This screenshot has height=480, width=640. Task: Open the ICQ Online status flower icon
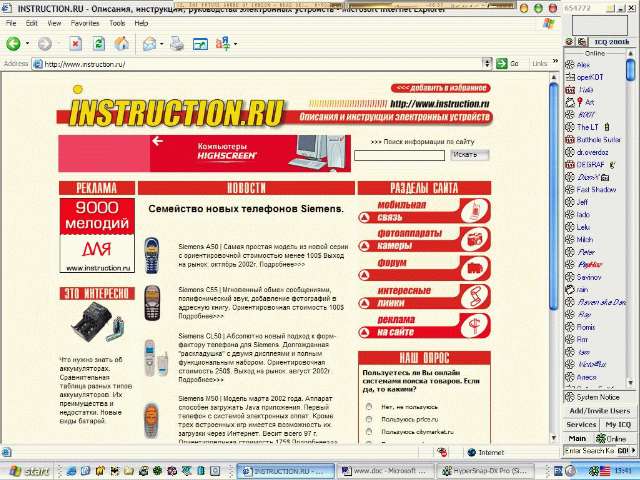coord(603,439)
